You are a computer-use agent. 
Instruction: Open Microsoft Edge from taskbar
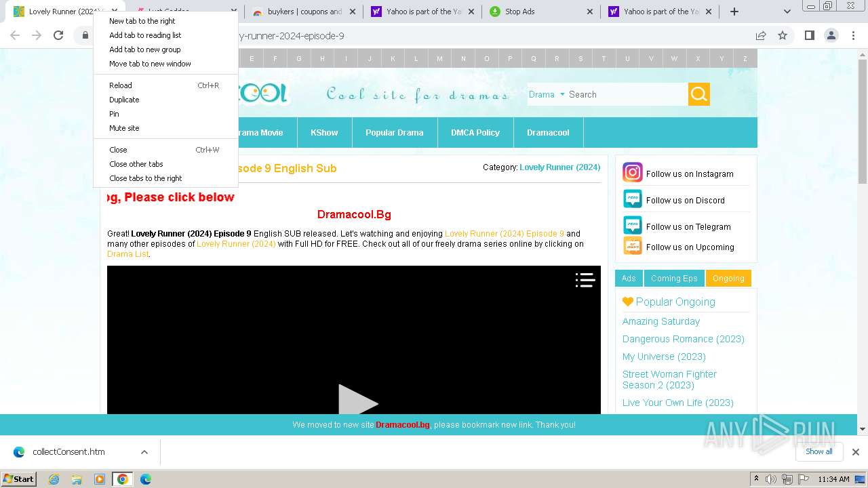[145, 479]
